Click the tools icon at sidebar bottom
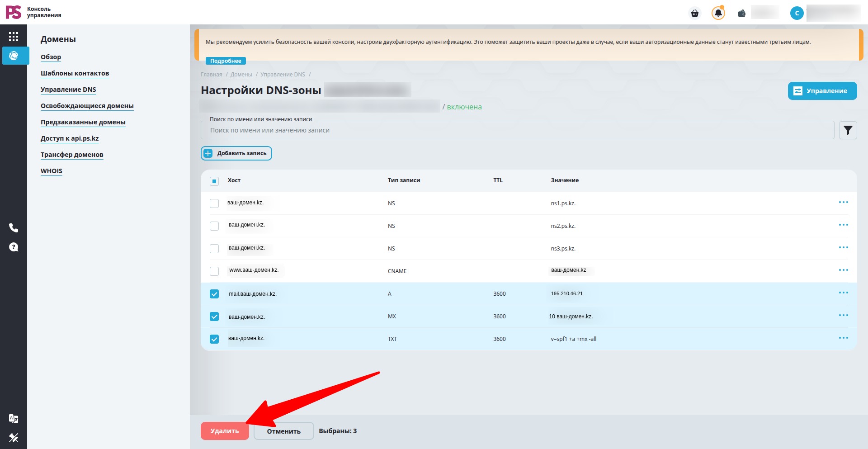Viewport: 868px width, 449px height. pyautogui.click(x=14, y=438)
